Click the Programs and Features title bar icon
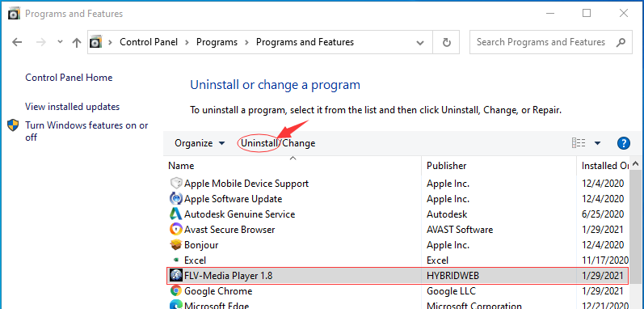Viewport: 644px width, 309px height. click(14, 14)
